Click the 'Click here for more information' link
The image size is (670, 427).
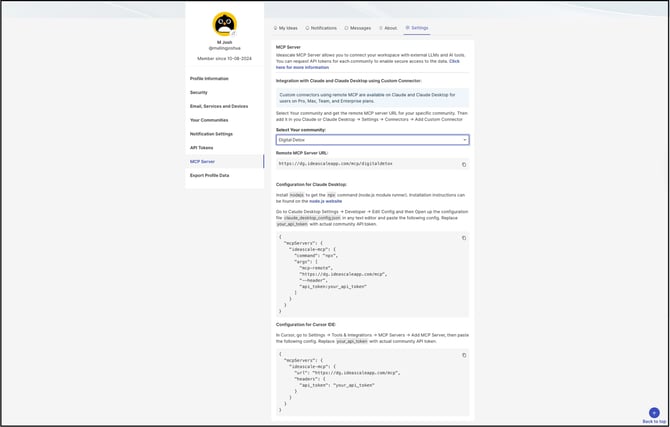point(367,64)
